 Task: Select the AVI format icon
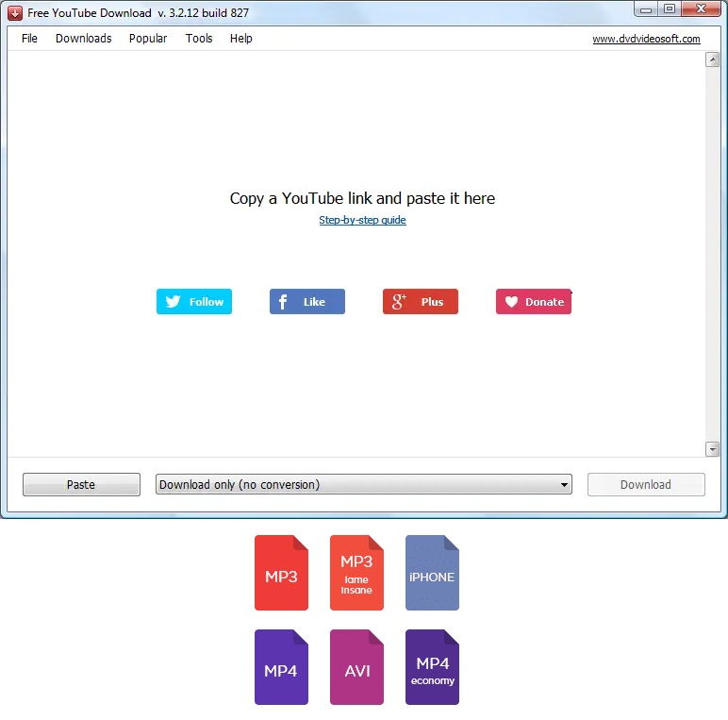click(356, 666)
